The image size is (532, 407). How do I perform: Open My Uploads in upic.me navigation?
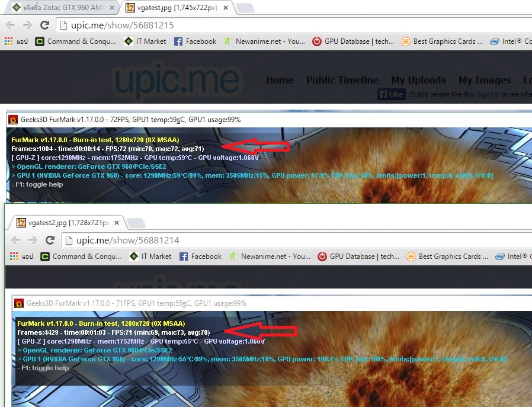coord(419,80)
